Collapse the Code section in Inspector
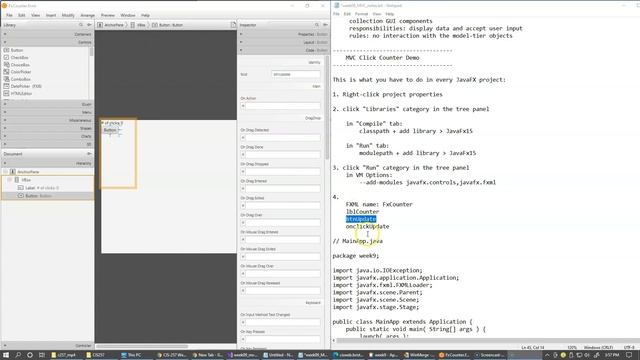 (283, 50)
